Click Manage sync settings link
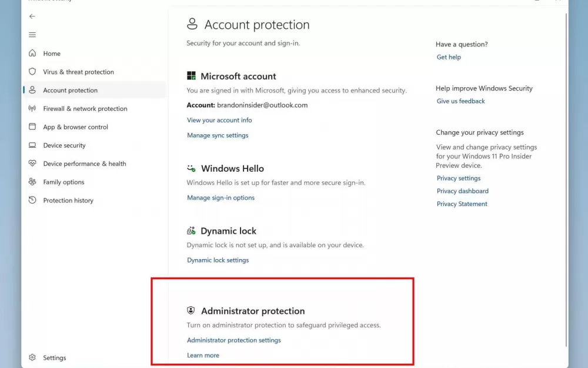This screenshot has height=368, width=588. pyautogui.click(x=218, y=135)
